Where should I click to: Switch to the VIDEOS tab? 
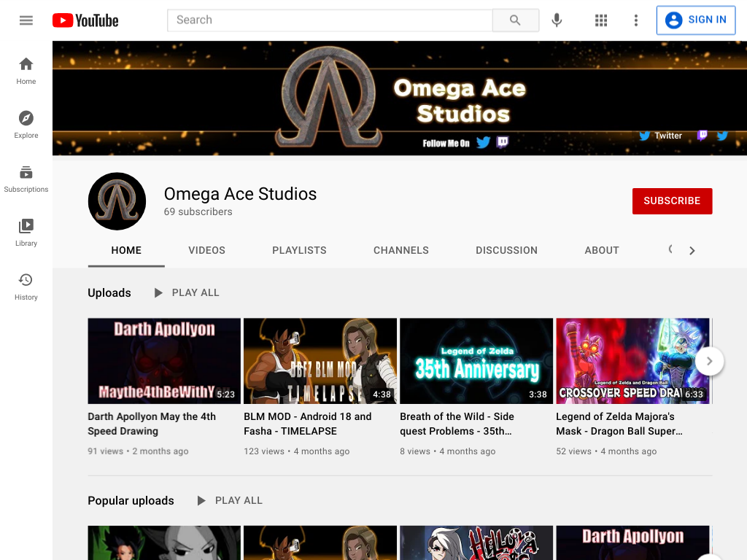click(206, 251)
